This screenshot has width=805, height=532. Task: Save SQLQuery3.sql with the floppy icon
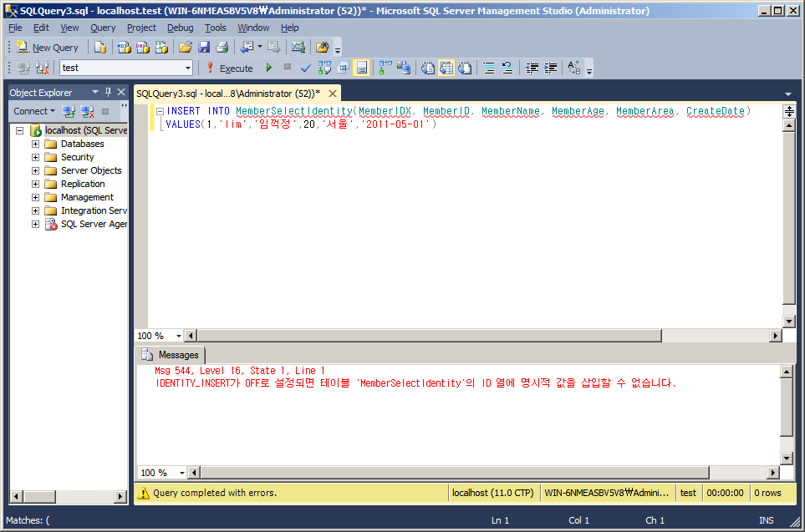204,48
